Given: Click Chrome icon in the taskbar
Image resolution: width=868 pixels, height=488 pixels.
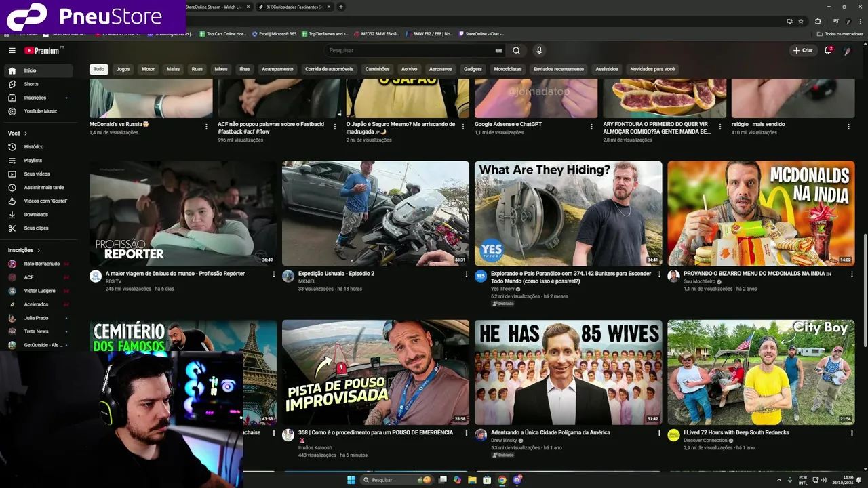Looking at the screenshot, I should 502,480.
